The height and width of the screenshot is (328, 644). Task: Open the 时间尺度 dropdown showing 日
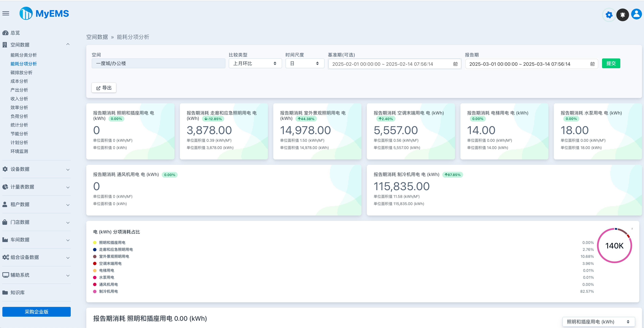[305, 63]
